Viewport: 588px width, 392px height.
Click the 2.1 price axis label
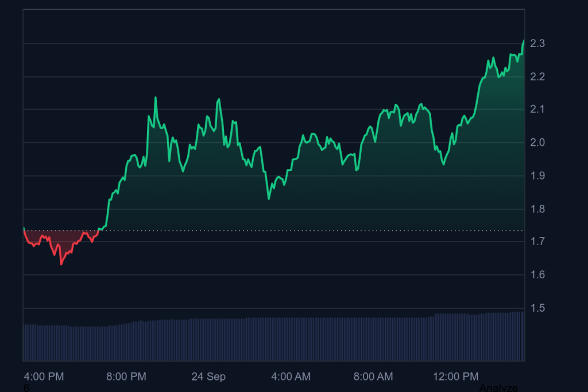click(537, 110)
